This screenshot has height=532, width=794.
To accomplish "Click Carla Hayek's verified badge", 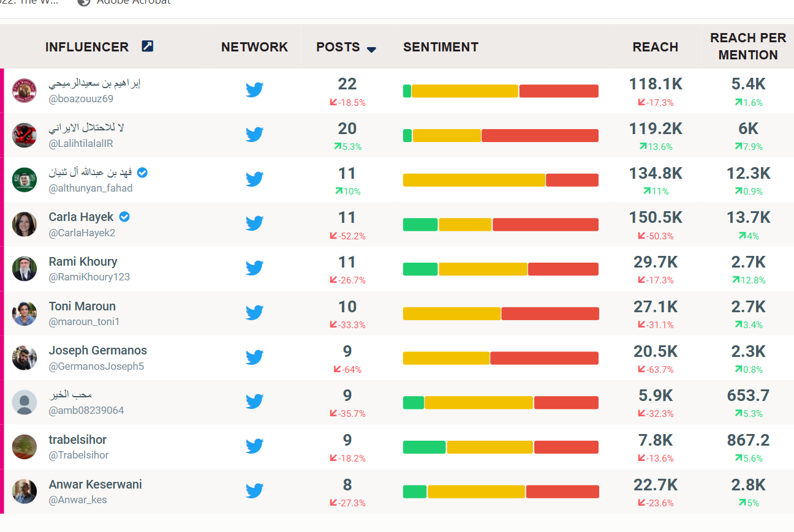I will tap(124, 217).
